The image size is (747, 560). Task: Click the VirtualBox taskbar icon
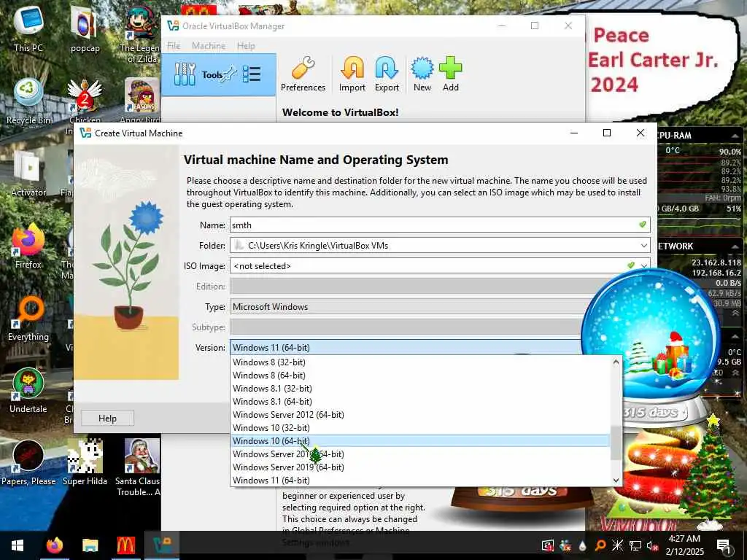pos(162,545)
